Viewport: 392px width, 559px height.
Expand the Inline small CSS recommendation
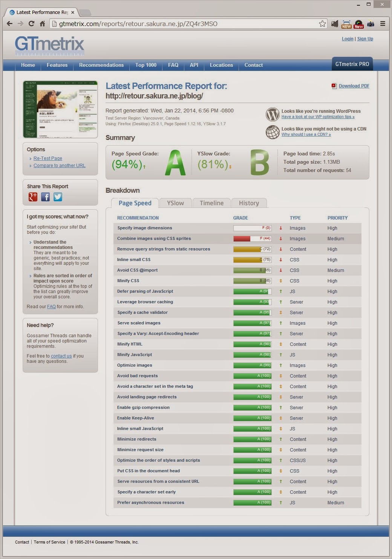pyautogui.click(x=237, y=260)
